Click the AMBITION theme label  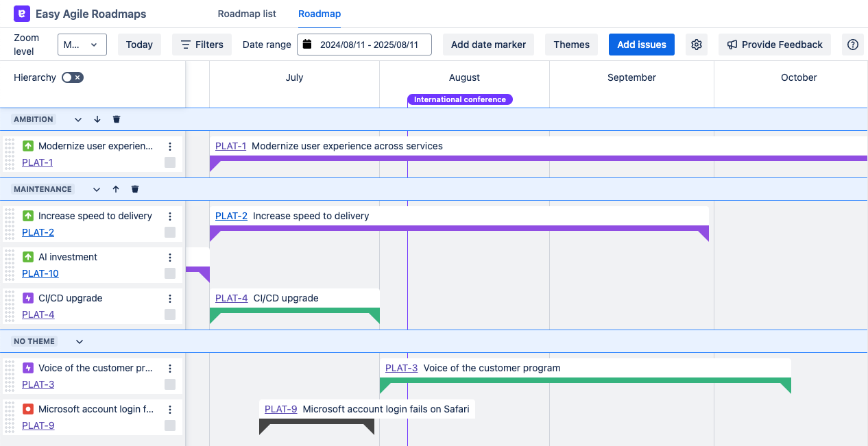[x=34, y=119]
